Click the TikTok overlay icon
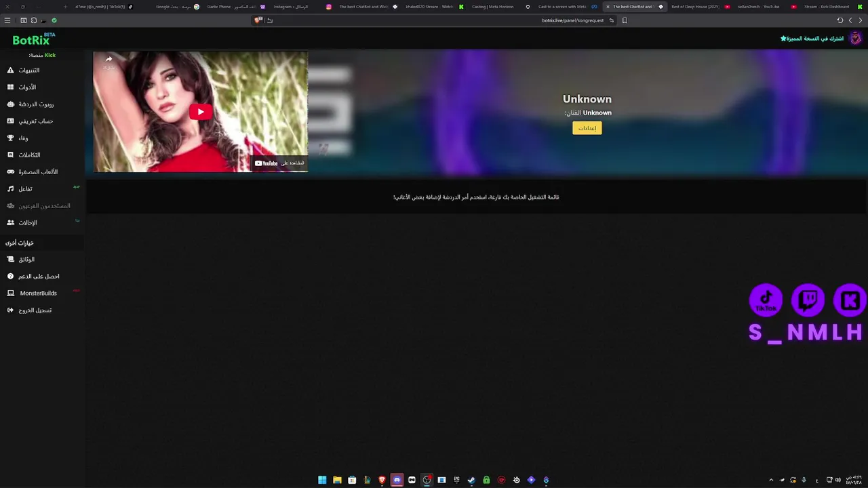868x488 pixels. point(766,300)
